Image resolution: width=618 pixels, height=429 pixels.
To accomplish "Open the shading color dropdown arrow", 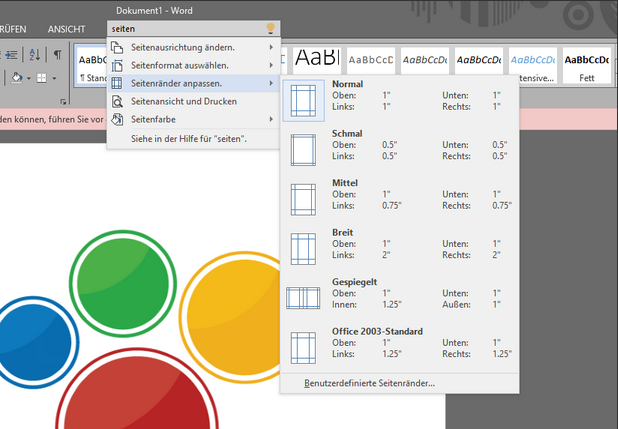I will [x=29, y=78].
